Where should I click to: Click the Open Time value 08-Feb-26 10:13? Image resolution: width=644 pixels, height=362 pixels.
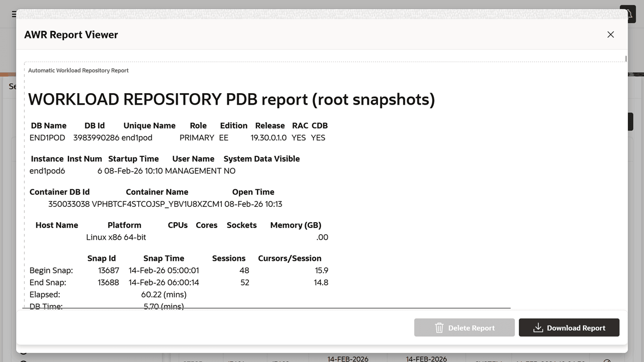tap(253, 204)
